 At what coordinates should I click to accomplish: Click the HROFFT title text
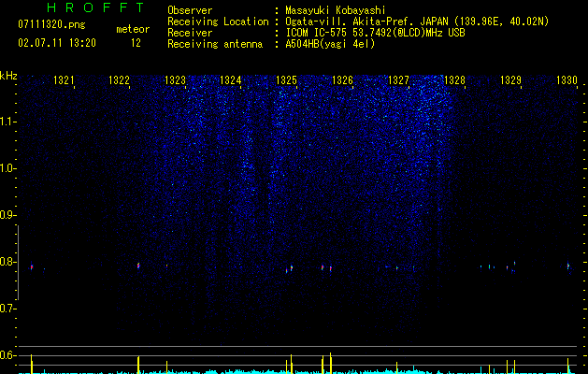coord(95,7)
